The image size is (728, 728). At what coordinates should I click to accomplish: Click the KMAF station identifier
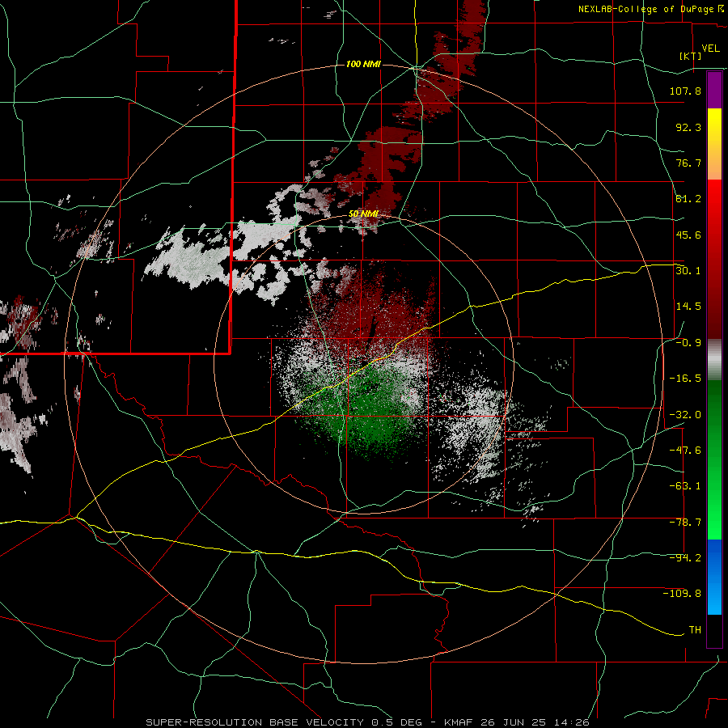(459, 722)
